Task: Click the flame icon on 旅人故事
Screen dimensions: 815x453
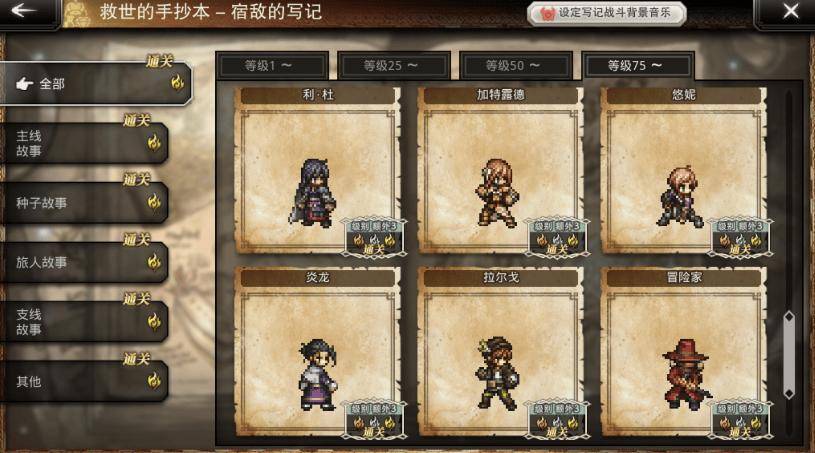Action: 154,261
